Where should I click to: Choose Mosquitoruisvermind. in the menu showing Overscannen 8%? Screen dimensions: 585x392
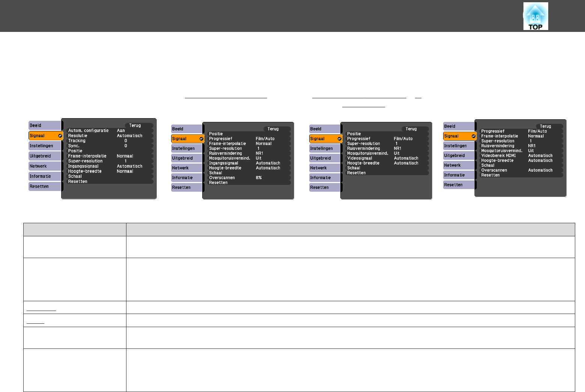coord(249,158)
